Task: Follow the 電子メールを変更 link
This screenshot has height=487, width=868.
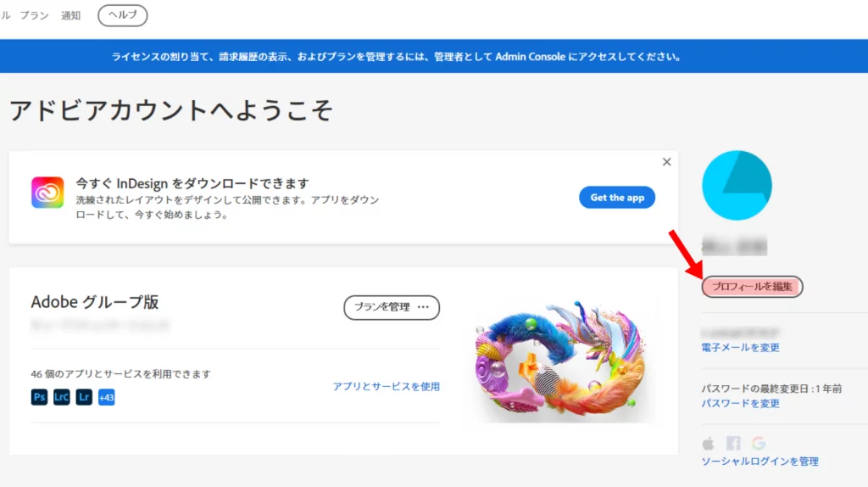Action: 740,348
